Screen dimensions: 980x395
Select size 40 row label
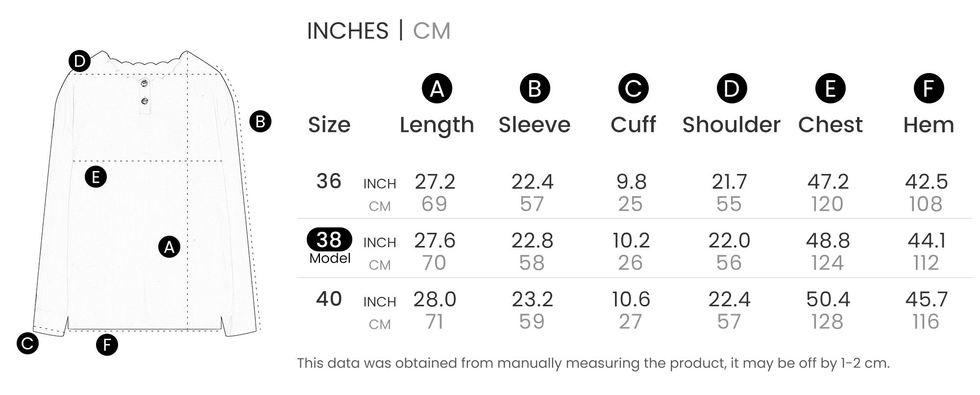coord(329,299)
